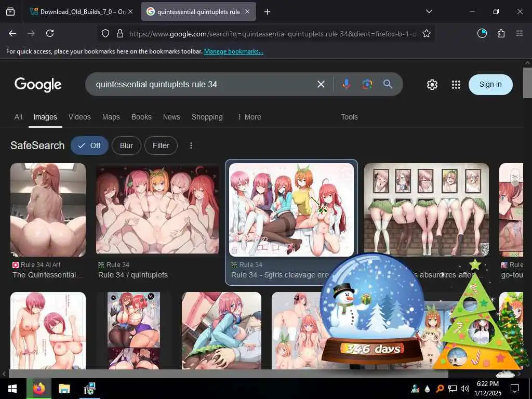The image size is (532, 399).
Task: Go to Google home via logo
Action: [x=38, y=85]
